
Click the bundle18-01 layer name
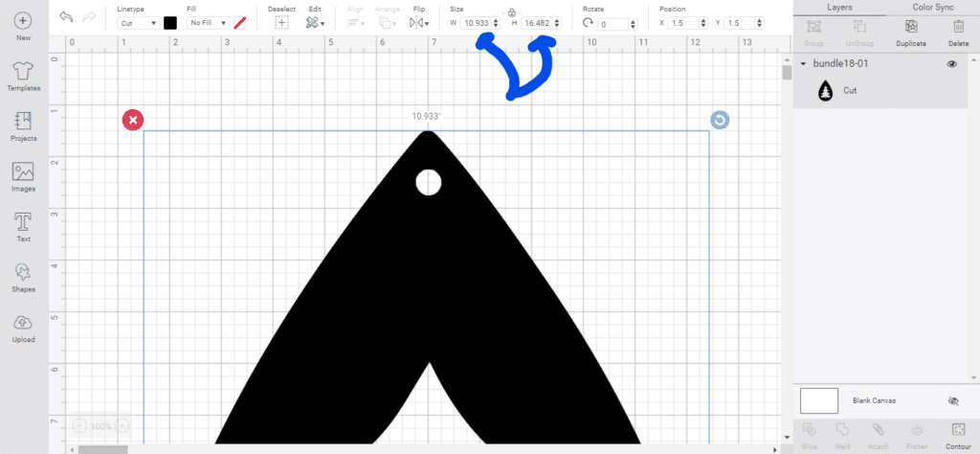click(x=840, y=64)
